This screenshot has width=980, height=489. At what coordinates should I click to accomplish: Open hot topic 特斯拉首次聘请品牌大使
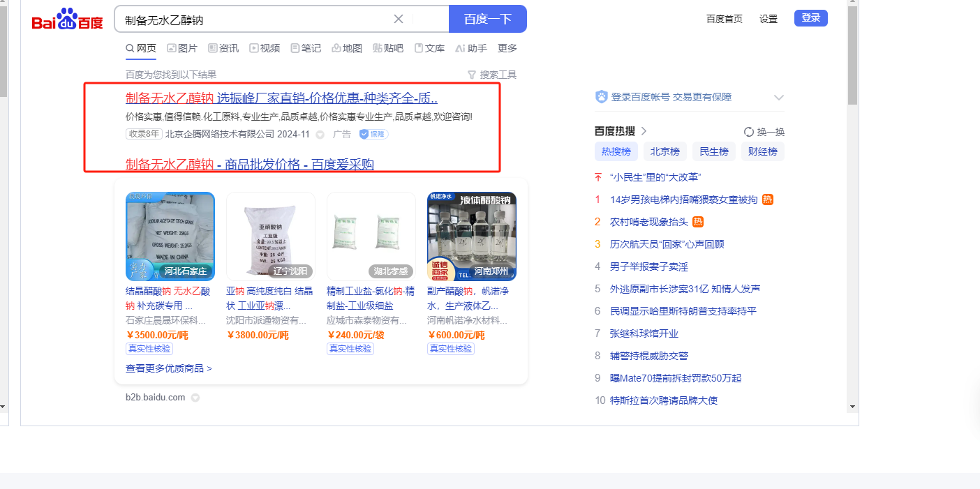click(x=664, y=400)
